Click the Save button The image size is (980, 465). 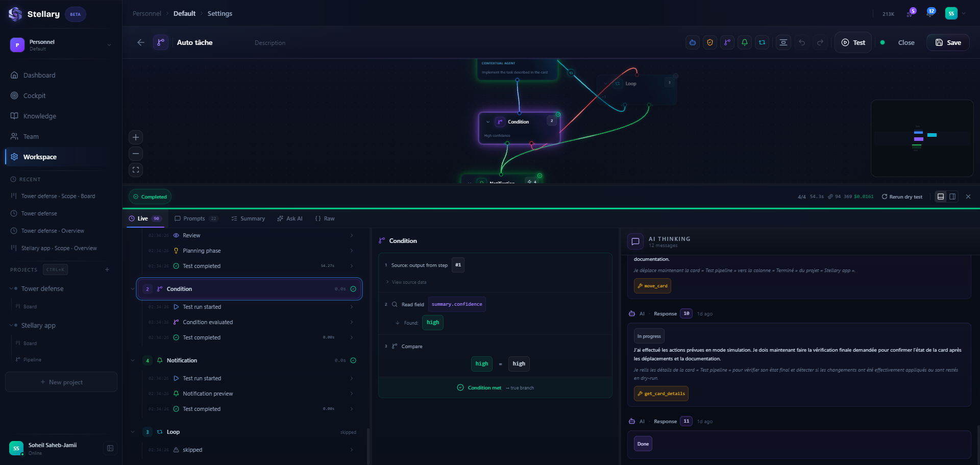(x=948, y=43)
